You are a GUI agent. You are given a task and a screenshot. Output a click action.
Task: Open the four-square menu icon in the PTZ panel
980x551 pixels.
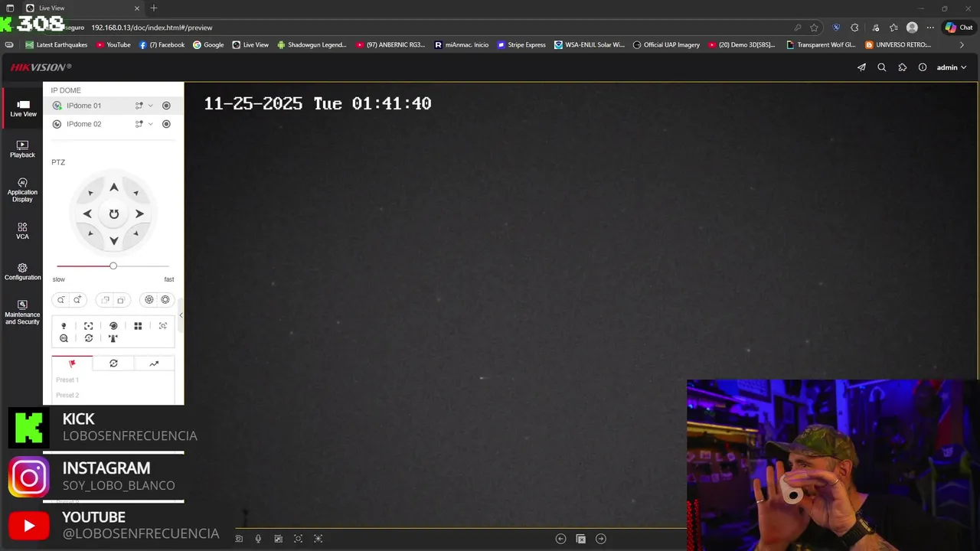[138, 326]
